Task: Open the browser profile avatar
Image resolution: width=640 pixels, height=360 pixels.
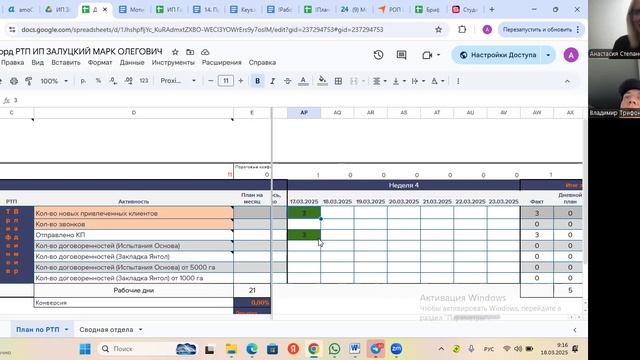Action: (487, 29)
